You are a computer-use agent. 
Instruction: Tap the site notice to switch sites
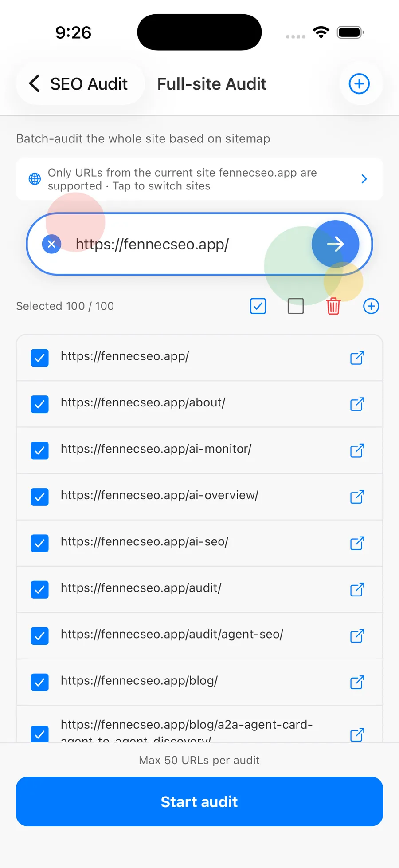pyautogui.click(x=199, y=179)
